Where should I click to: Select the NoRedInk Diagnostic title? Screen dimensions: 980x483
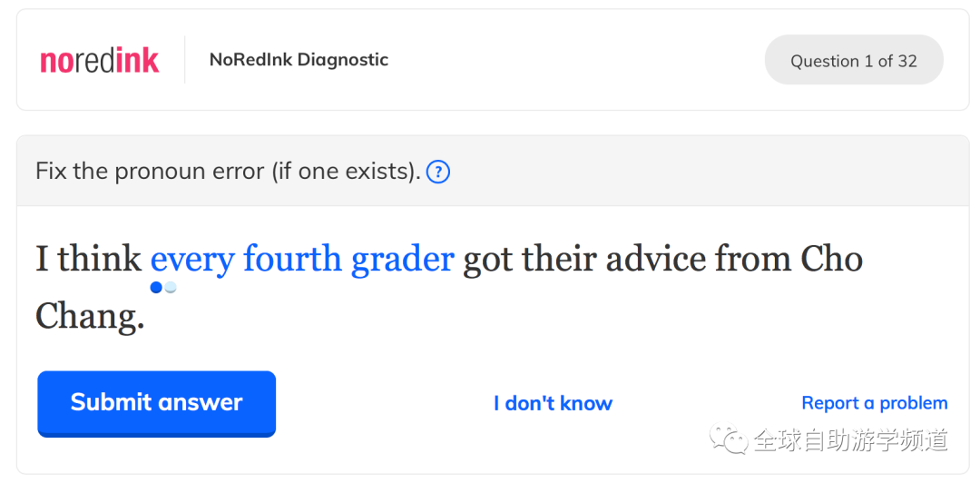tap(299, 60)
